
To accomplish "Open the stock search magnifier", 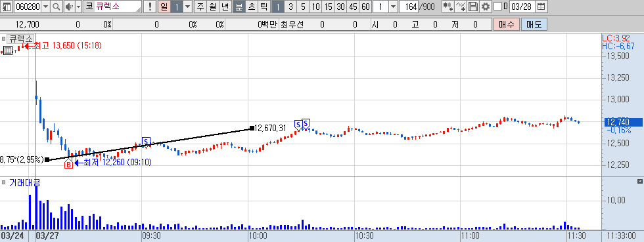I will (57, 7).
